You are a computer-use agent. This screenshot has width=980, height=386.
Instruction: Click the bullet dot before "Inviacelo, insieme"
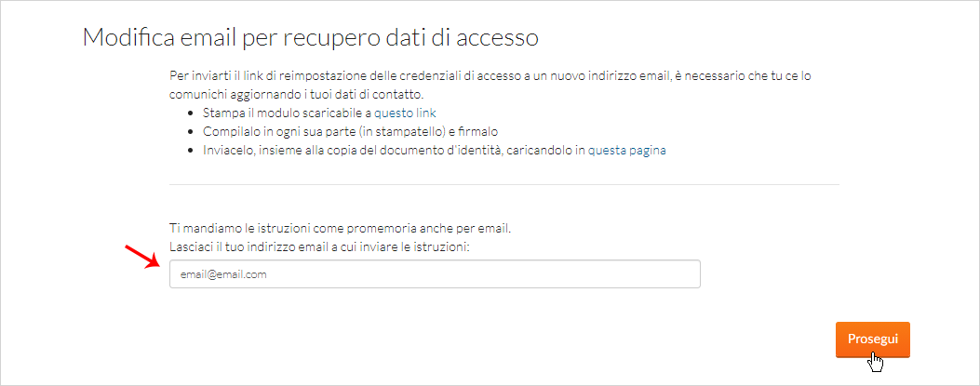point(191,152)
